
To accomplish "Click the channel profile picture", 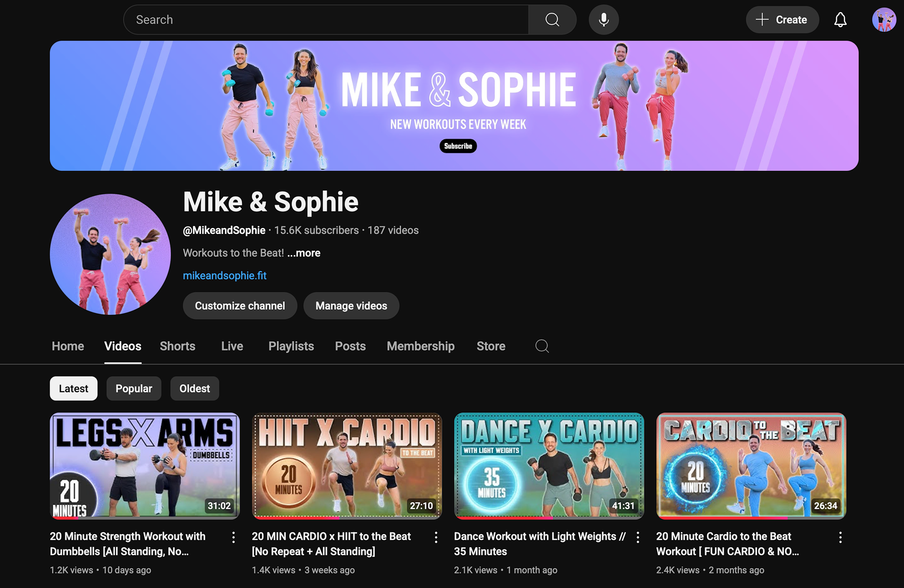I will tap(110, 254).
